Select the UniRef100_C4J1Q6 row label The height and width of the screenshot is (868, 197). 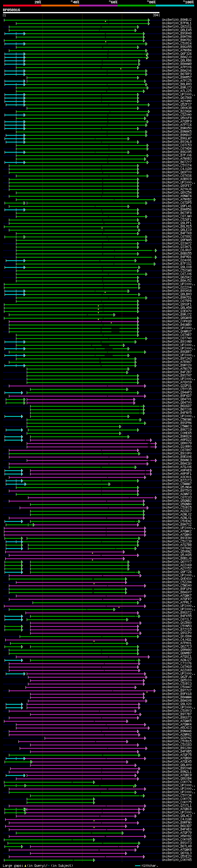click(x=177, y=819)
